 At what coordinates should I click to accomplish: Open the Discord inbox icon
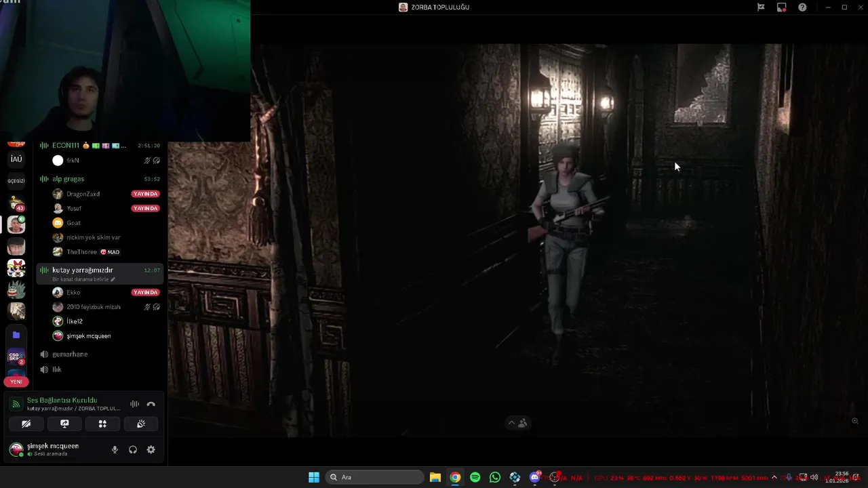click(782, 7)
